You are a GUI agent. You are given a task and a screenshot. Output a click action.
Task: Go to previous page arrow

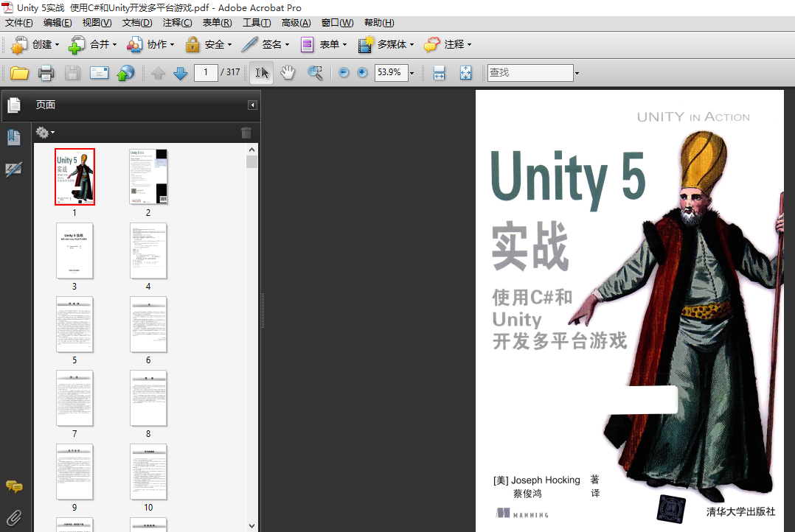pos(158,73)
